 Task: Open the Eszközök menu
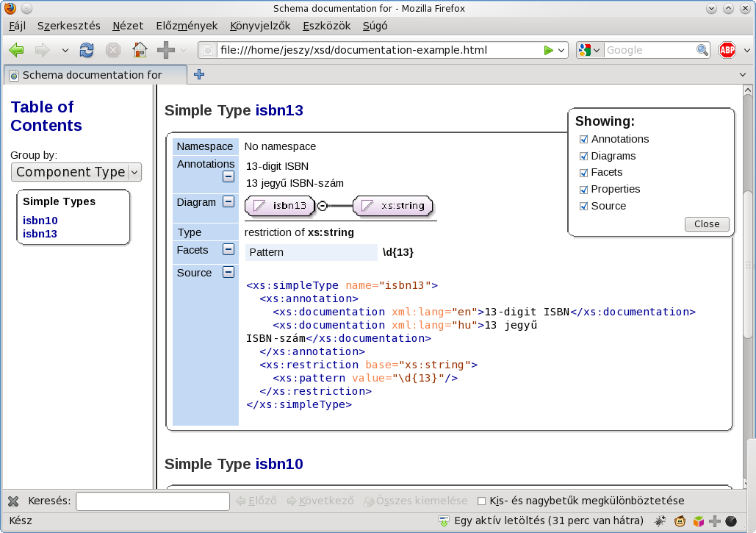pos(326,26)
